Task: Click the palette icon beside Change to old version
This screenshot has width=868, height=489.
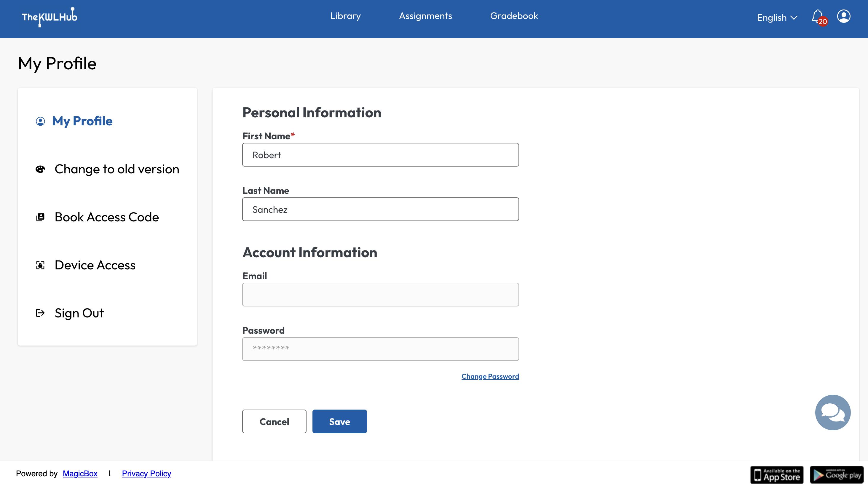Action: tap(40, 169)
